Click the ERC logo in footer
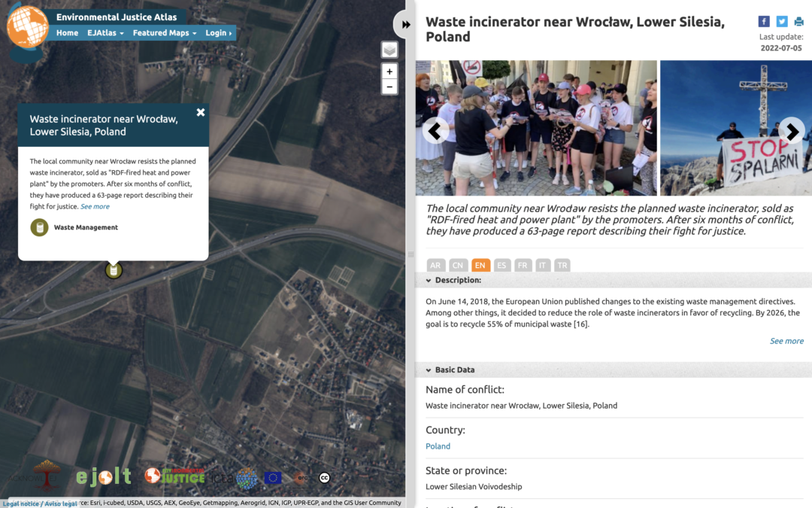This screenshot has width=812, height=508. click(x=301, y=477)
